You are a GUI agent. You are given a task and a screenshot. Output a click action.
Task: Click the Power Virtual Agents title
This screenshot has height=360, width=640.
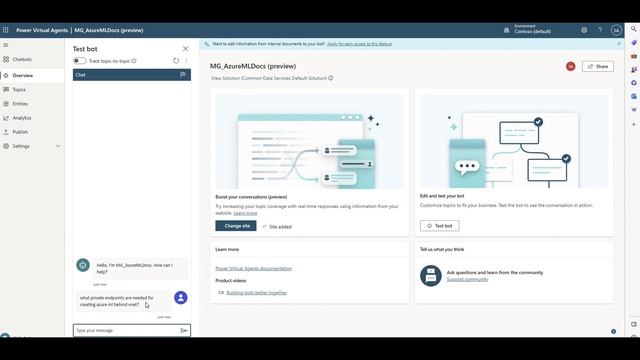tap(42, 30)
